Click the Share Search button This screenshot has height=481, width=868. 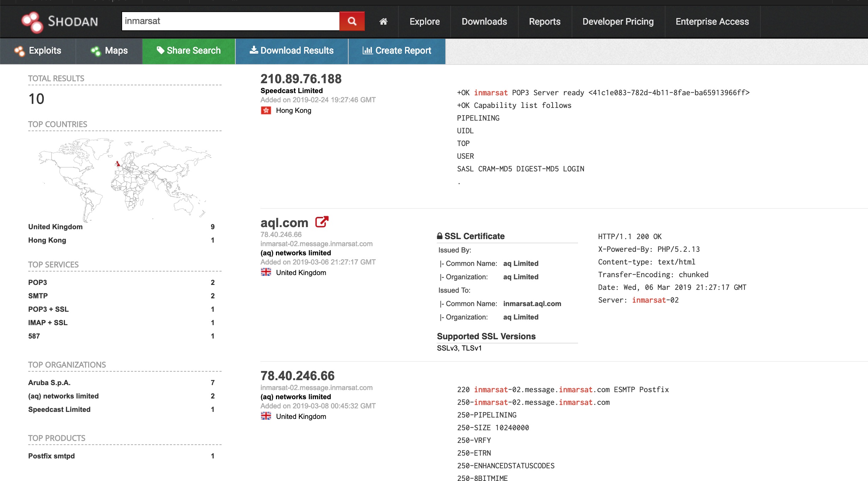click(189, 51)
